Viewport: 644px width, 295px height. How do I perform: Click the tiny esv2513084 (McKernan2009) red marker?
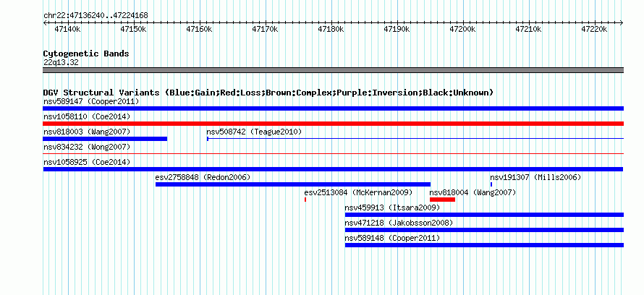point(305,200)
